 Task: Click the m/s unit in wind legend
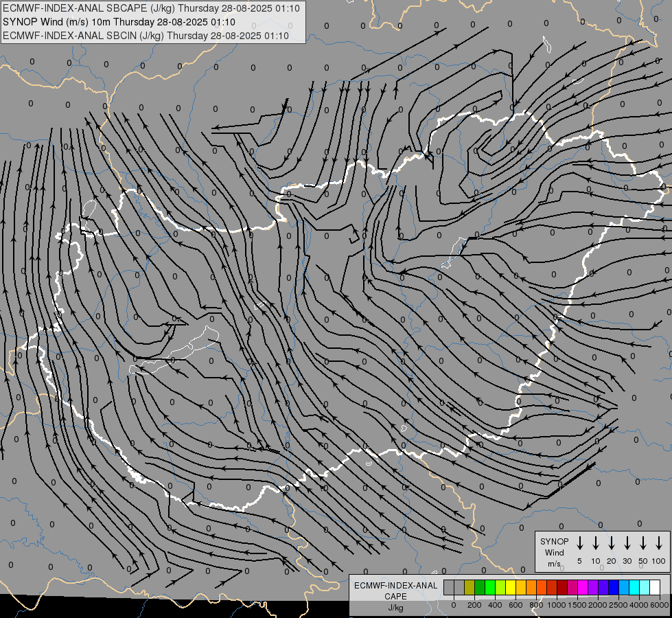(x=554, y=564)
